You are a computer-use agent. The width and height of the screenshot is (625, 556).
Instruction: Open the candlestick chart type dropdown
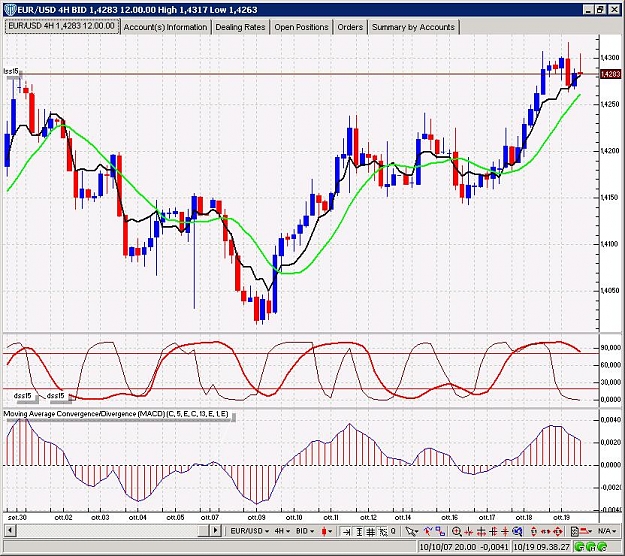pos(326,531)
